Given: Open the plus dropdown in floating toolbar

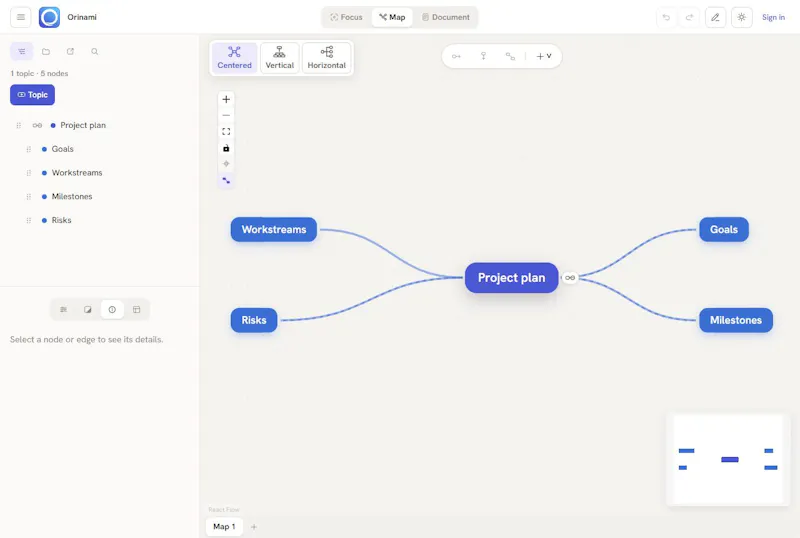Looking at the screenshot, I should (x=544, y=56).
